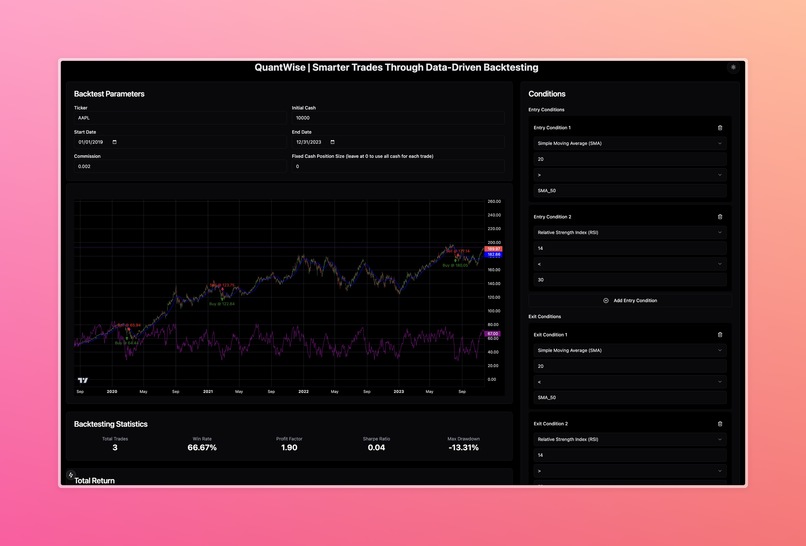The height and width of the screenshot is (546, 806).
Task: Click Exit Condition 2 period field with 14
Action: point(630,455)
